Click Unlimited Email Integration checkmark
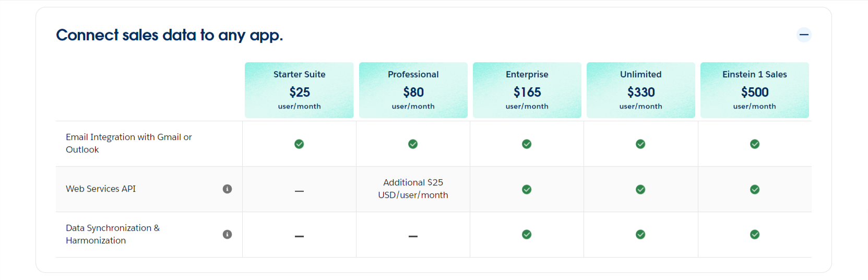The height and width of the screenshot is (280, 868). pos(640,144)
